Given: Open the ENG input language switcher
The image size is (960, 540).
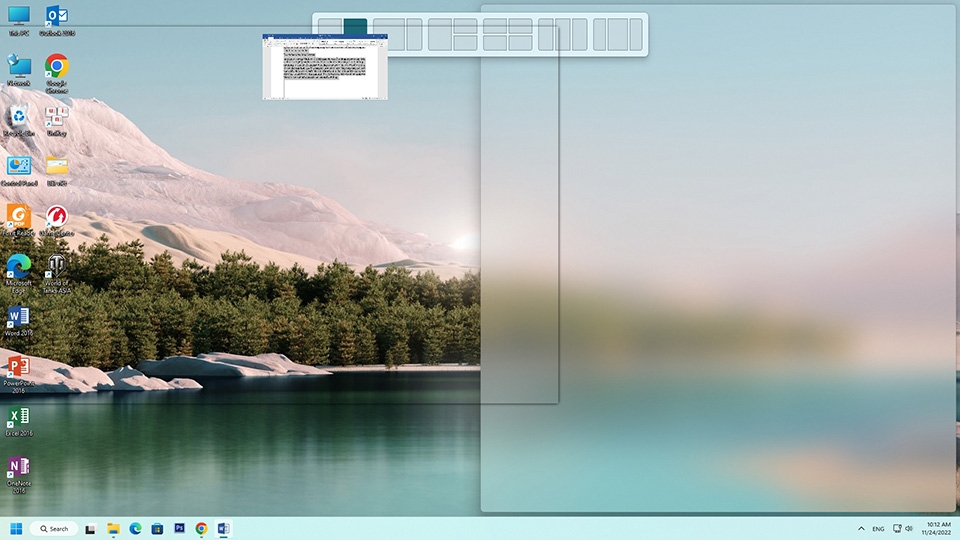Looking at the screenshot, I should click(878, 528).
